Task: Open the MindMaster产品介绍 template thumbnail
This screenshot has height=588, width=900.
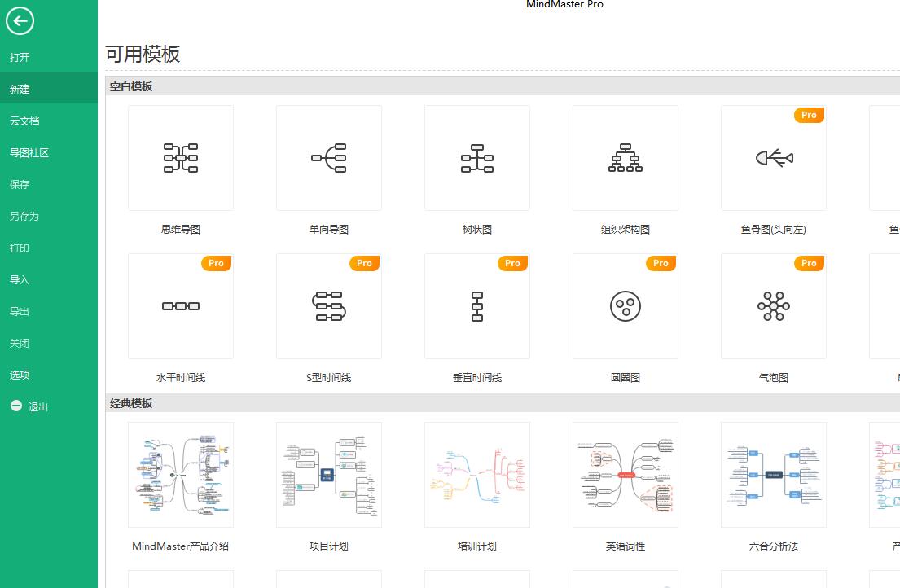Action: point(181,475)
